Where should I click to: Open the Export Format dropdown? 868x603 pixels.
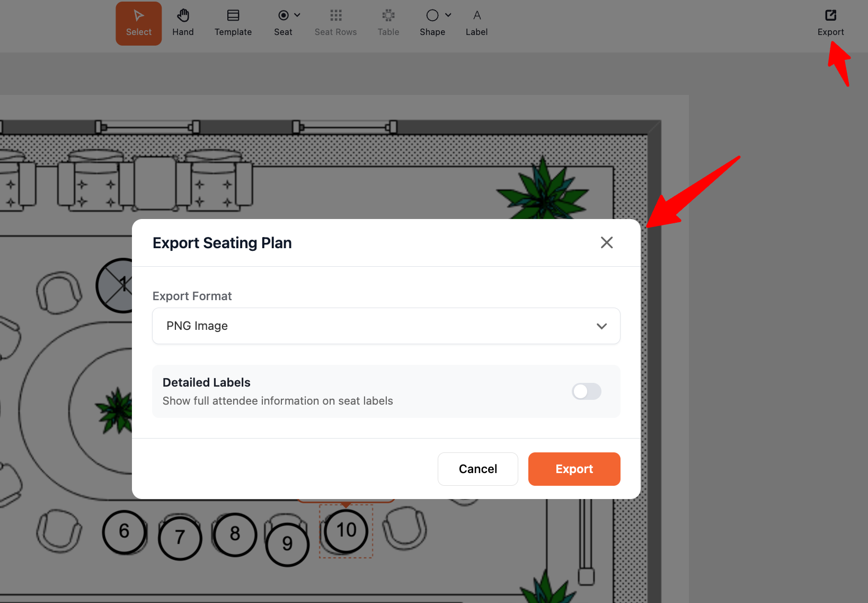(386, 326)
